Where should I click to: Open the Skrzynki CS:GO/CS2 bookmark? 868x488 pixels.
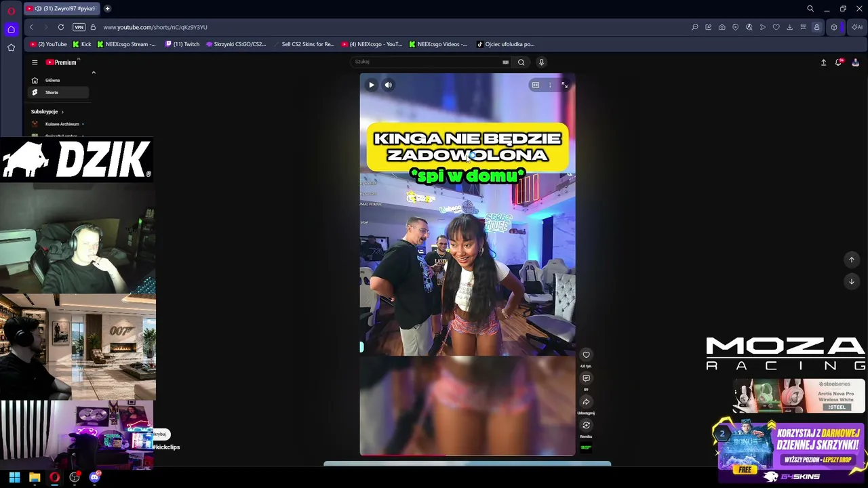tap(236, 44)
